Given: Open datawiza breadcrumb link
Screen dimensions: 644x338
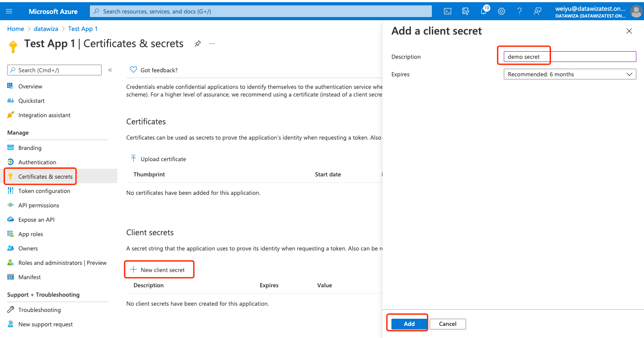Looking at the screenshot, I should tap(46, 29).
